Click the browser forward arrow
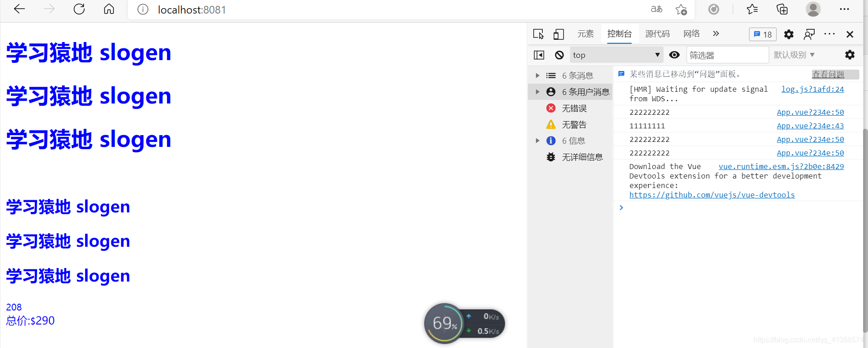This screenshot has height=348, width=868. click(x=49, y=9)
